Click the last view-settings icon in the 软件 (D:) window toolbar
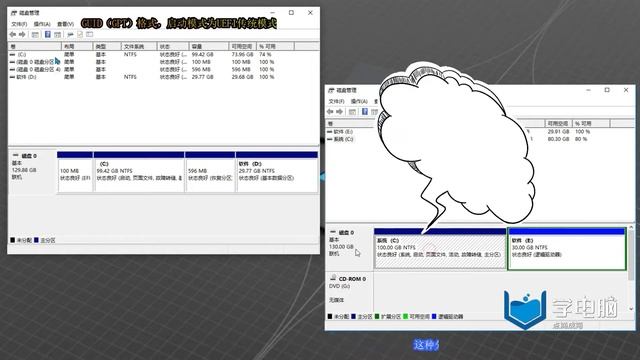Image resolution: width=640 pixels, height=360 pixels. click(89, 35)
